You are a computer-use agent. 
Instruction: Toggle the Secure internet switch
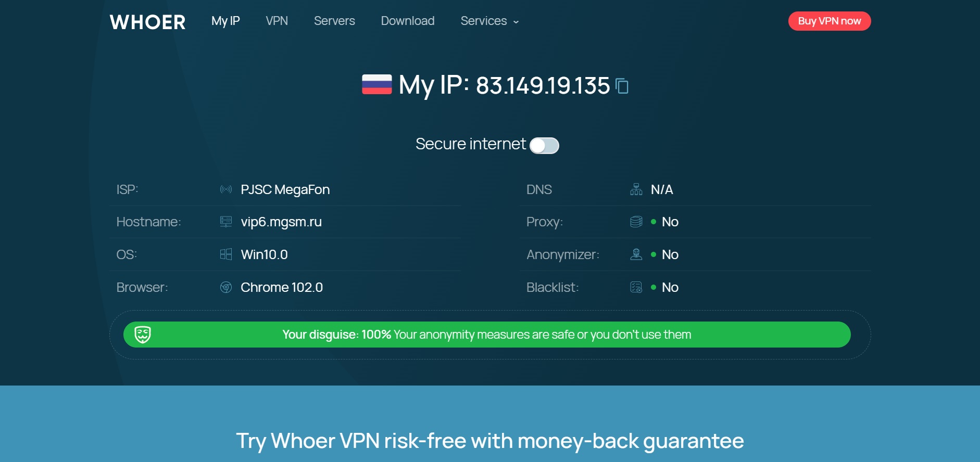coord(544,146)
